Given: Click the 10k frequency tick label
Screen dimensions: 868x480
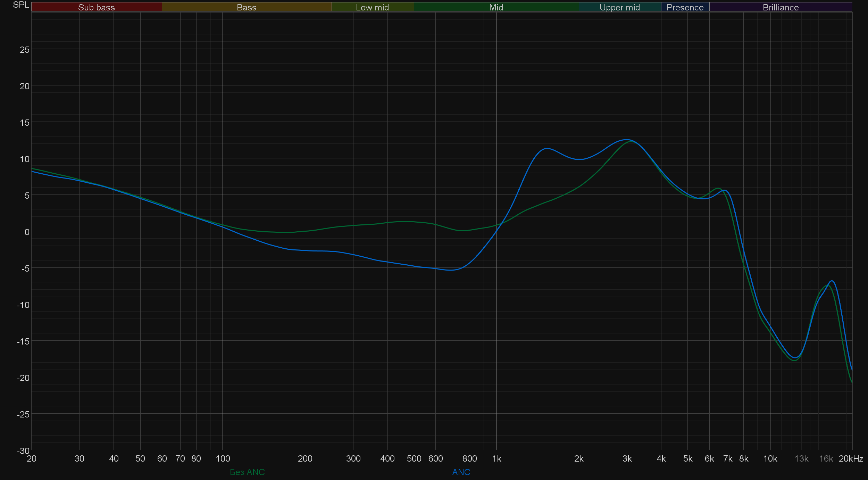Looking at the screenshot, I should (x=770, y=459).
